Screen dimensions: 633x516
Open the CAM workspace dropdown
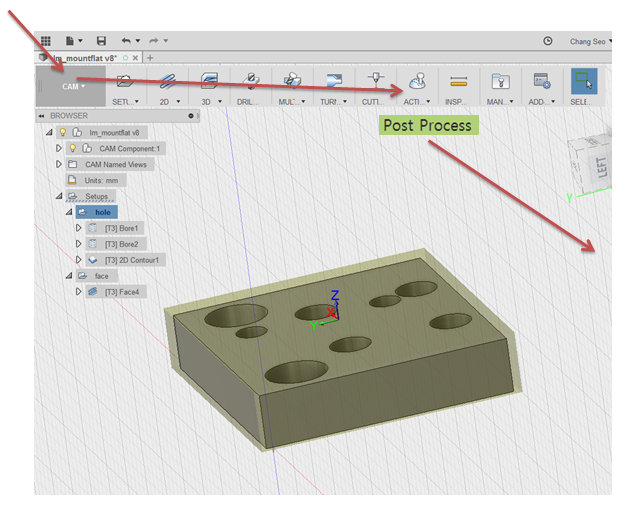(73, 86)
